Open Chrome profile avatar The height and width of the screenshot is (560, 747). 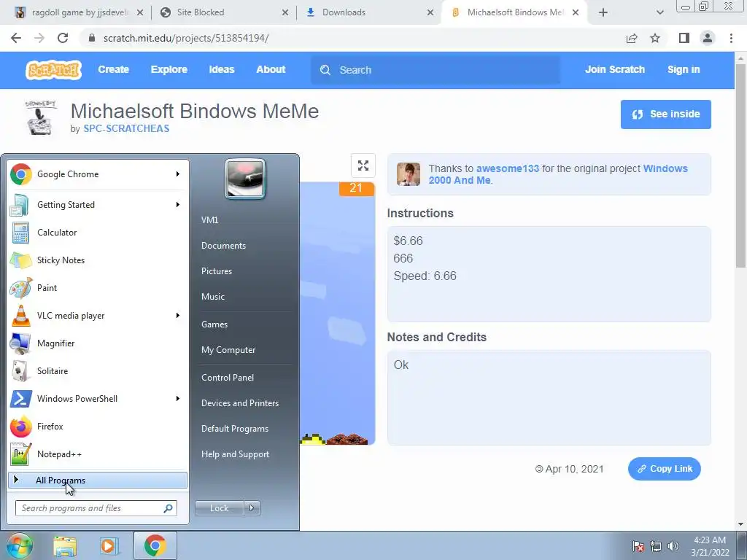(708, 38)
